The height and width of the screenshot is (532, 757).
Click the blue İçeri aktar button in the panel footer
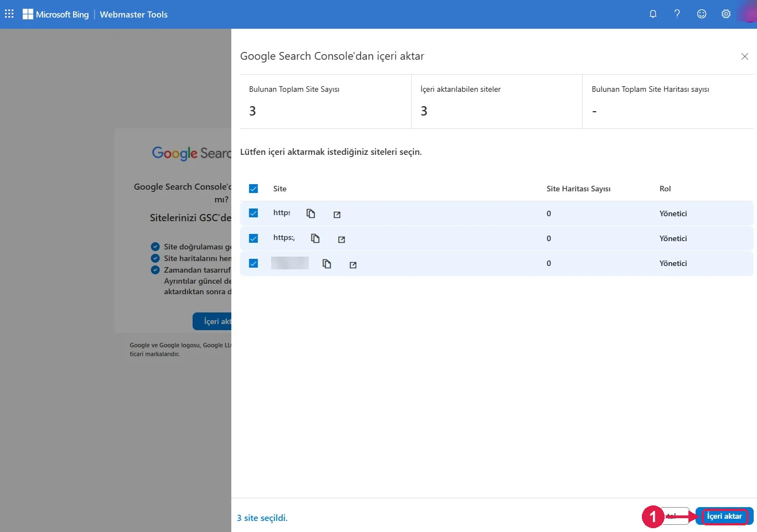724,516
